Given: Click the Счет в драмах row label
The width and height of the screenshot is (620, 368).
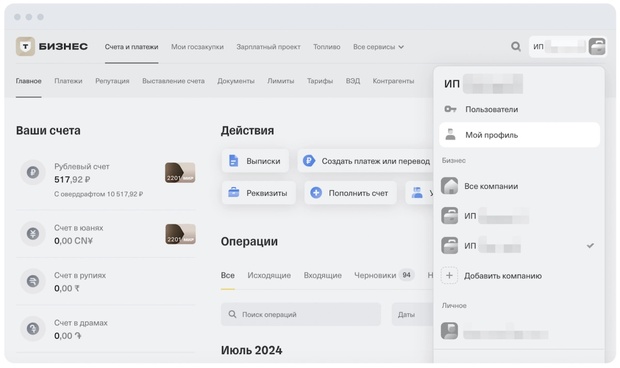Looking at the screenshot, I should point(81,323).
